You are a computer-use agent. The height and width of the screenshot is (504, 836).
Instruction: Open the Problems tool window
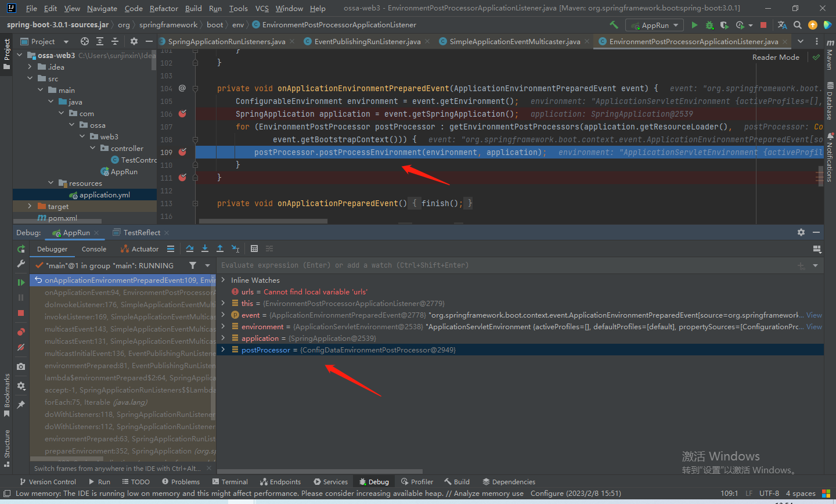tap(181, 482)
